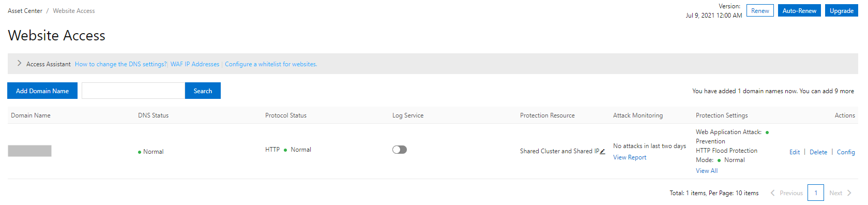
Task: Click the Add Domain Name button
Action: point(42,91)
